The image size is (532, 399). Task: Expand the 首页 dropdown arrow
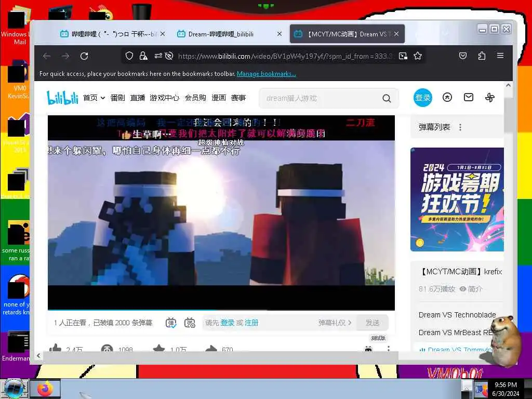102,98
